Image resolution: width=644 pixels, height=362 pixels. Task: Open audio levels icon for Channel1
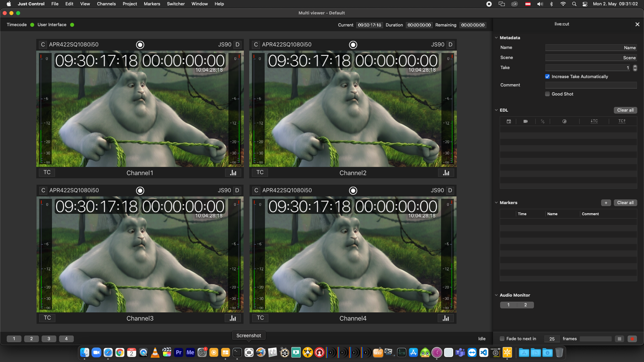tap(233, 173)
